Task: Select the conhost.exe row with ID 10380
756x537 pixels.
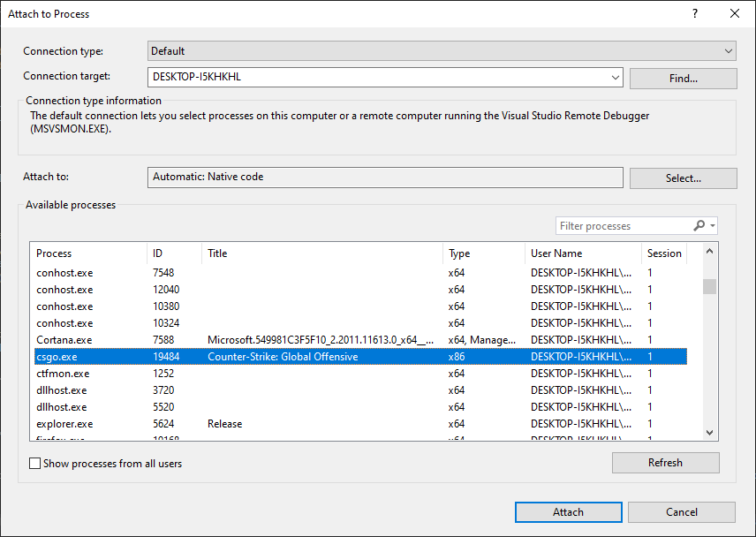Action: 360,306
